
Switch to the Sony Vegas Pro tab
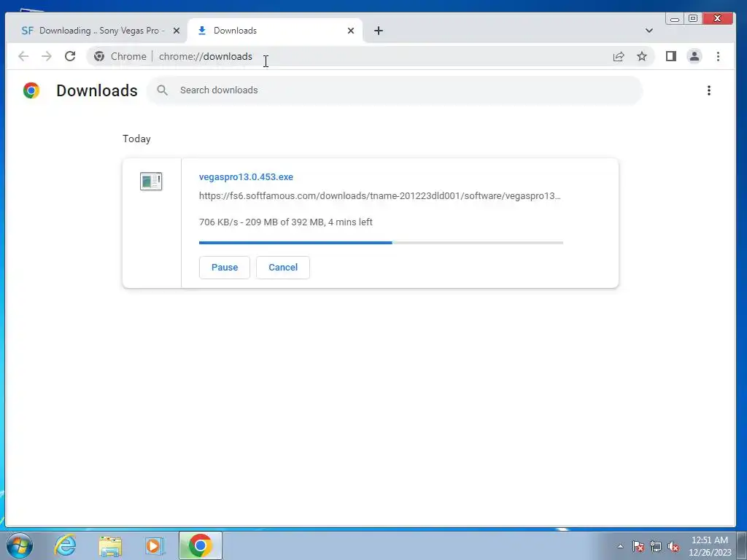tap(98, 31)
